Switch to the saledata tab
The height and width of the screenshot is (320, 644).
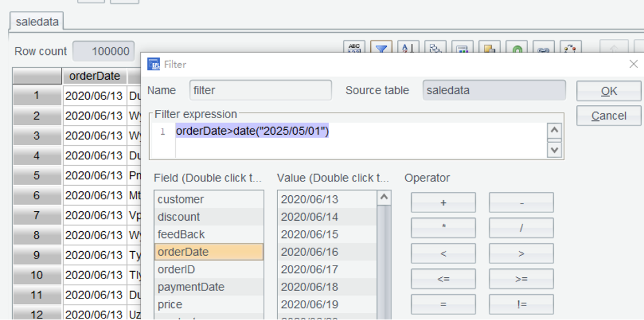coord(37,22)
